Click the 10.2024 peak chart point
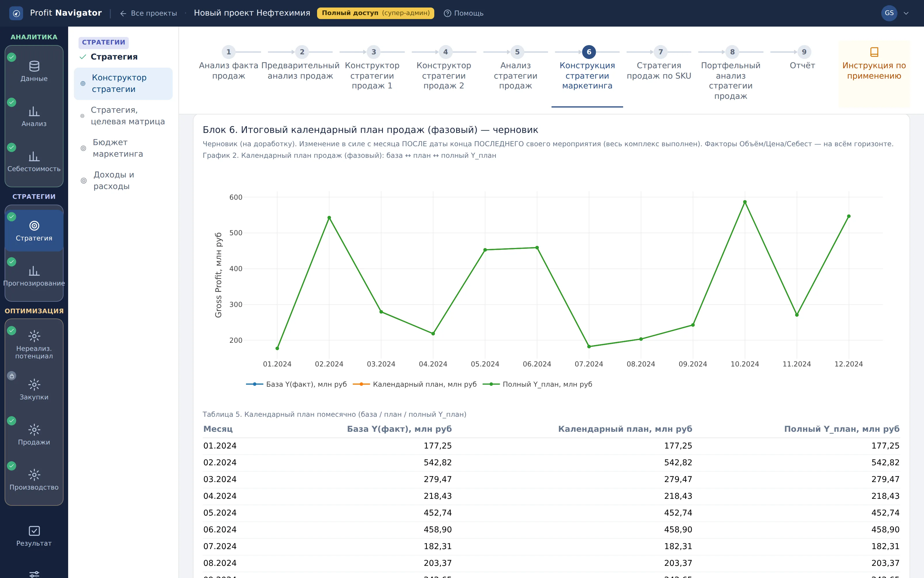924x578 pixels. [x=745, y=202]
